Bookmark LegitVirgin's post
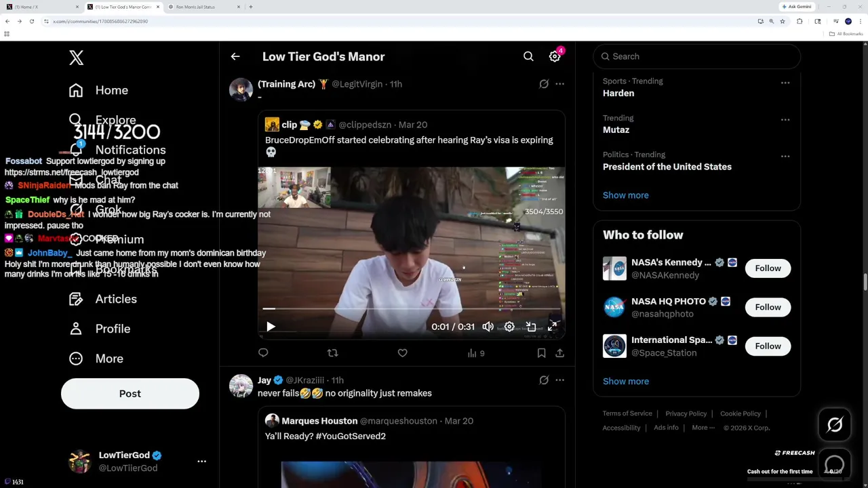The width and height of the screenshot is (868, 488). [x=541, y=353]
